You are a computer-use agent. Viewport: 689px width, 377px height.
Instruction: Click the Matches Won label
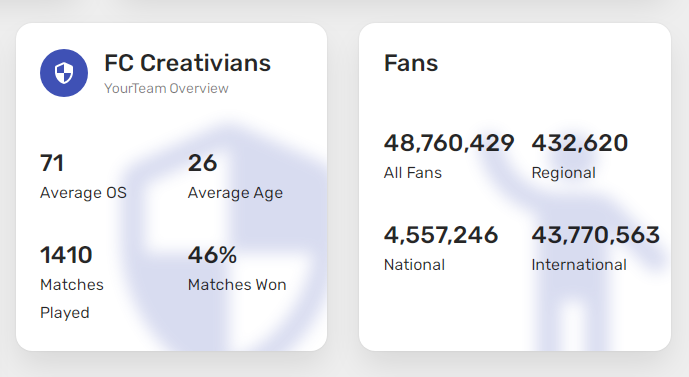click(x=237, y=285)
